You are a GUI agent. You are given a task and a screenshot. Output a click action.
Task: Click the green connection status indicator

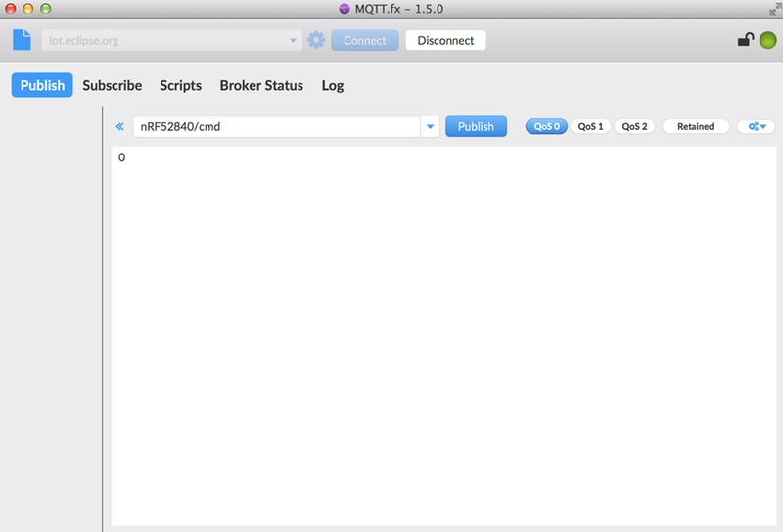click(x=767, y=40)
